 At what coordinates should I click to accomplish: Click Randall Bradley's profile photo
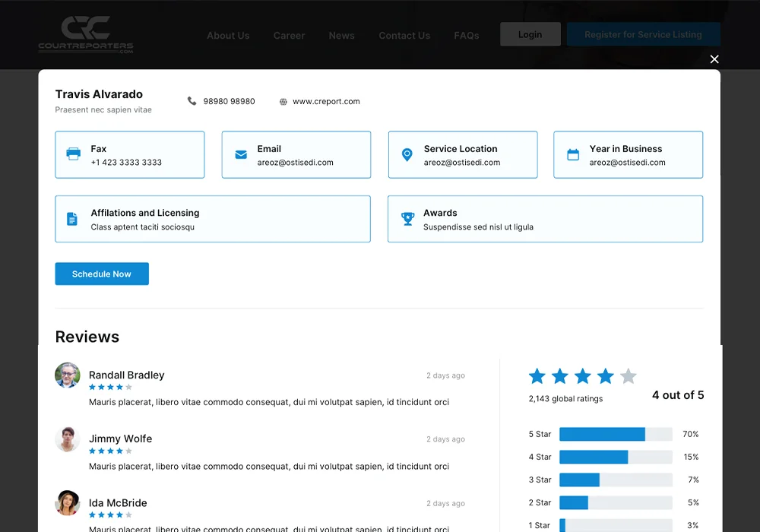pyautogui.click(x=68, y=375)
